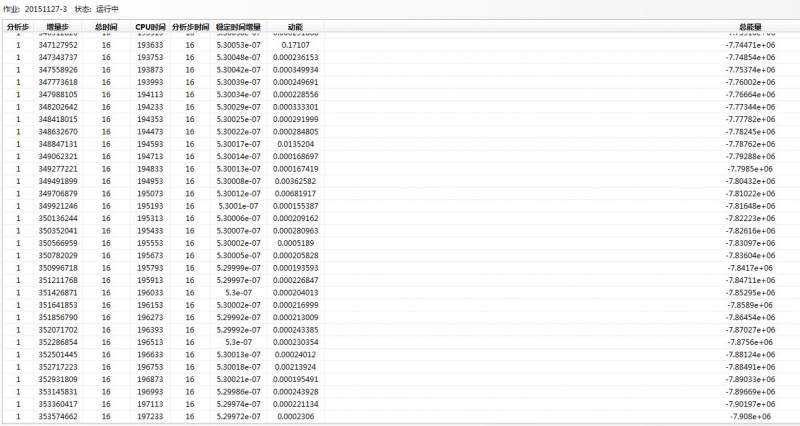Select CPU time cell 195553

pos(150,243)
